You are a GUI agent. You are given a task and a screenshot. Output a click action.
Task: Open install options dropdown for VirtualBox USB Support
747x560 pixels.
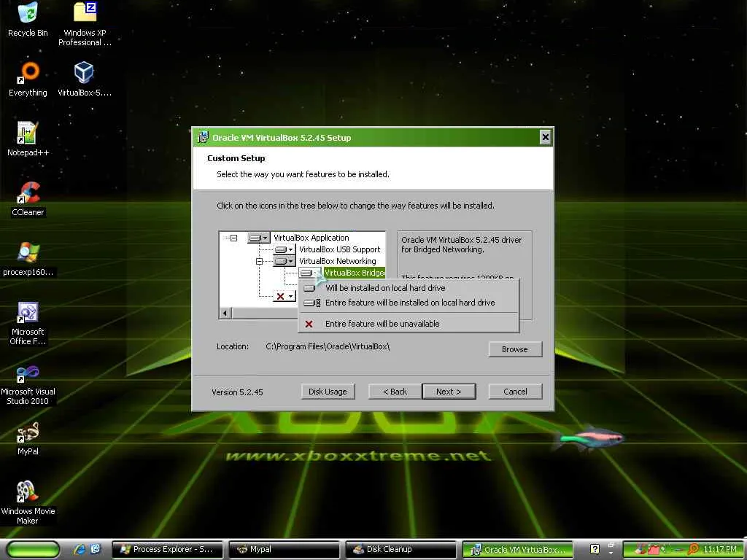click(284, 249)
